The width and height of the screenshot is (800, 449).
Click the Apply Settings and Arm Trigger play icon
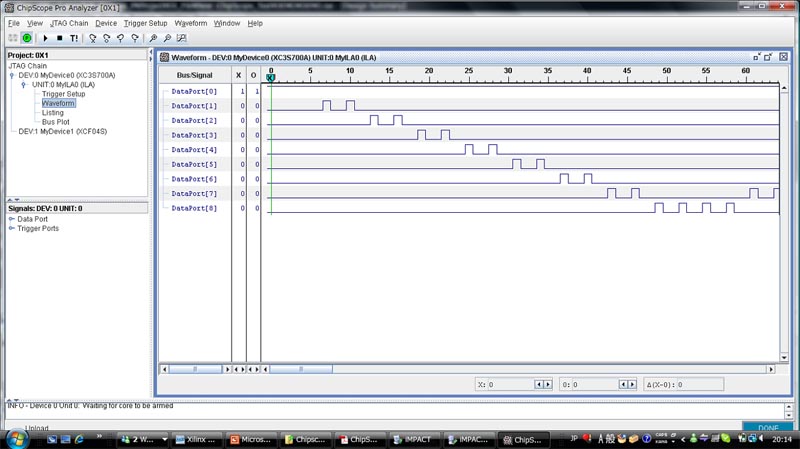[x=45, y=38]
